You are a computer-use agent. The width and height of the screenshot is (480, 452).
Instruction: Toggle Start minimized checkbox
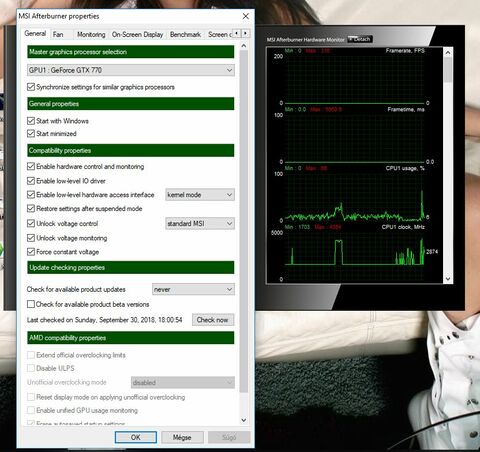(x=31, y=134)
